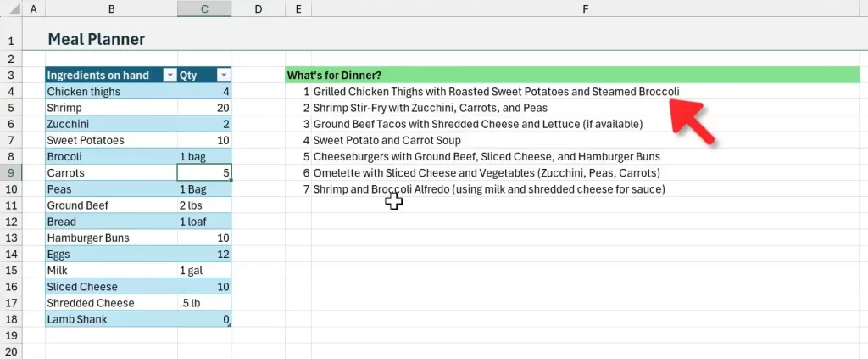
Task: Select the Sweet Potato and Carrot Soup cell
Action: point(398,141)
